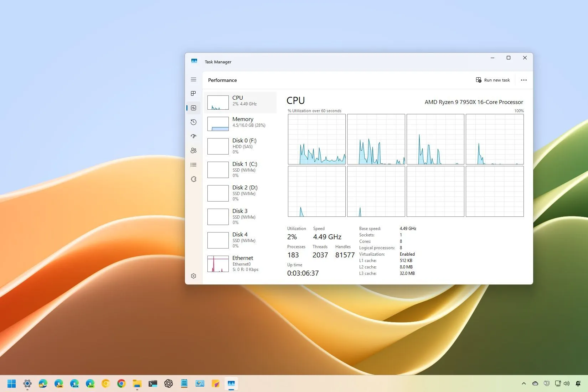Screen dimensions: 588x392
Task: Open the Task Manager hamburger navigation menu
Action: pos(194,79)
